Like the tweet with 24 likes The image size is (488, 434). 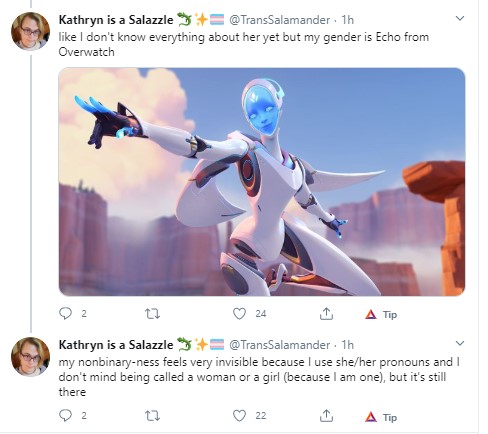(239, 314)
